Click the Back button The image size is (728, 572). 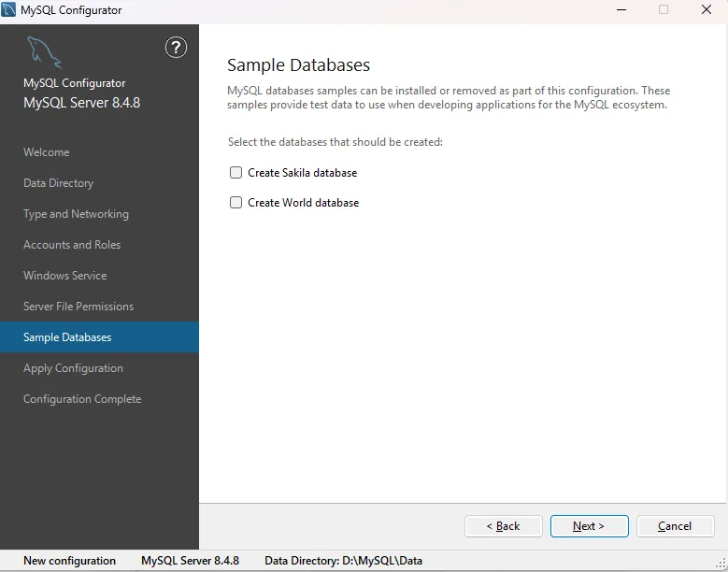[504, 526]
